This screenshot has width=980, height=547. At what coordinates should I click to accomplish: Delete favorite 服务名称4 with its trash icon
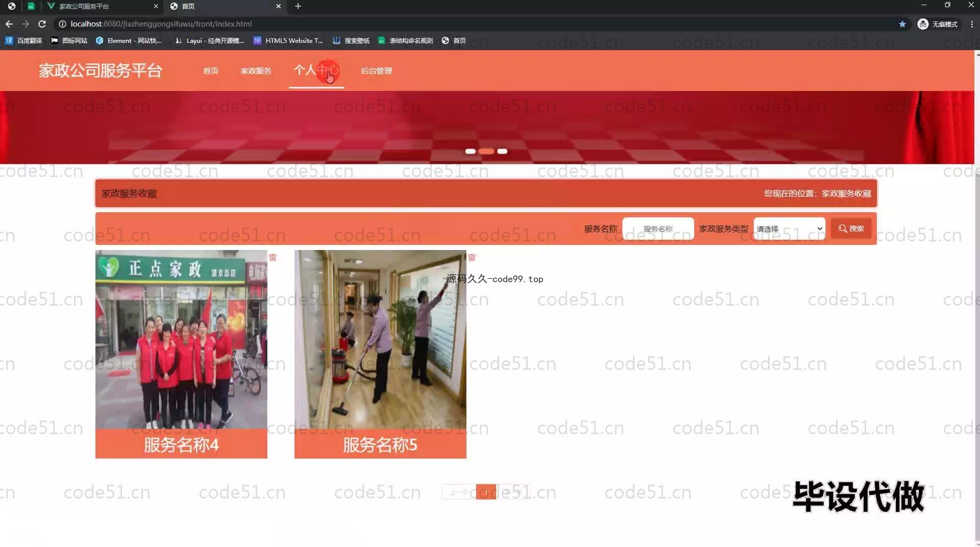click(273, 258)
